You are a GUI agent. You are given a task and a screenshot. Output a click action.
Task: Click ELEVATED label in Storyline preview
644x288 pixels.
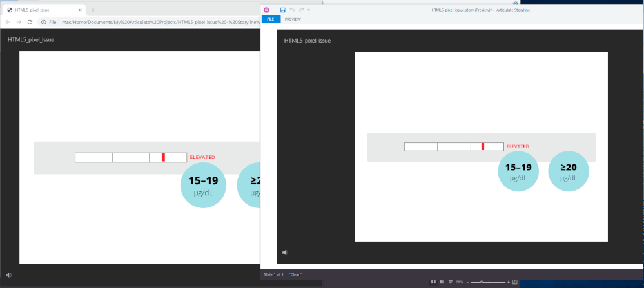[518, 146]
